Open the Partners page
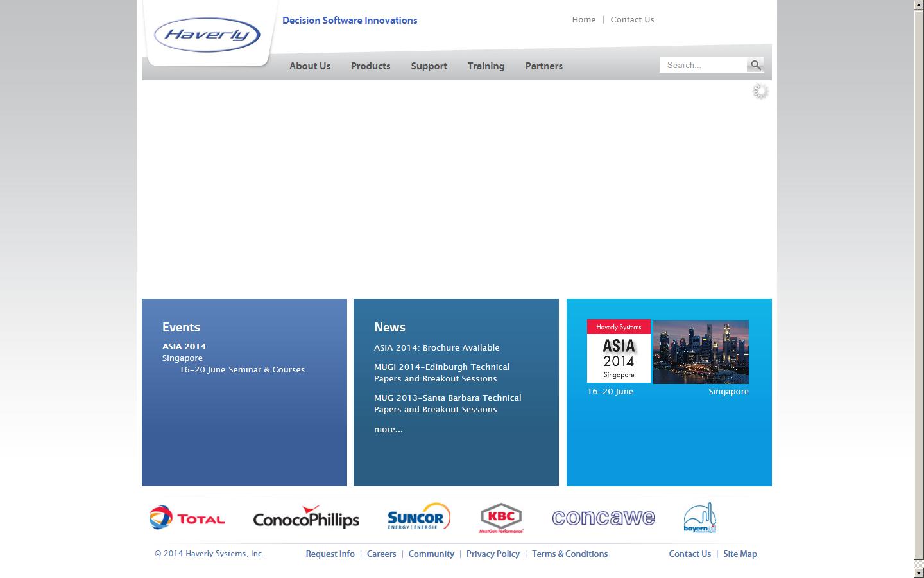The height and width of the screenshot is (578, 924). pos(543,66)
